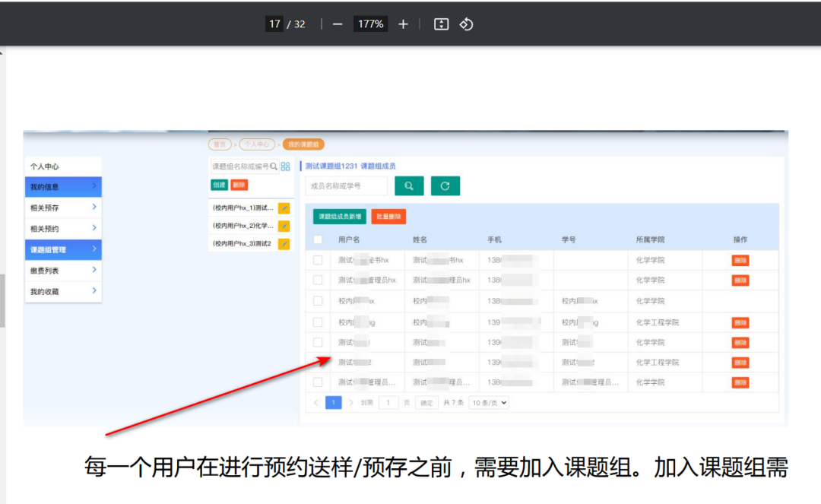Toggle the select-all checkbox in table header
The image size is (821, 504).
tap(318, 239)
